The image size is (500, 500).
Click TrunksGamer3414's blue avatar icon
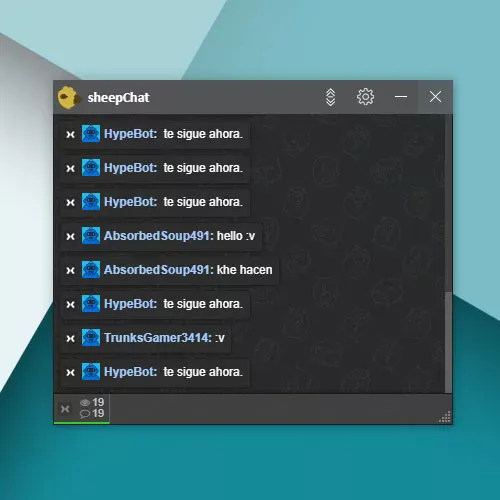[x=91, y=337]
